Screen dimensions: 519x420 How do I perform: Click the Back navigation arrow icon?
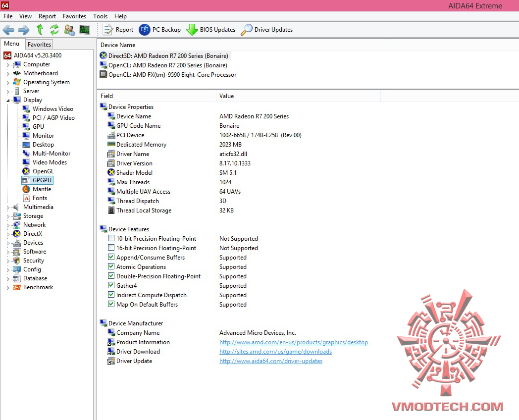(8, 30)
